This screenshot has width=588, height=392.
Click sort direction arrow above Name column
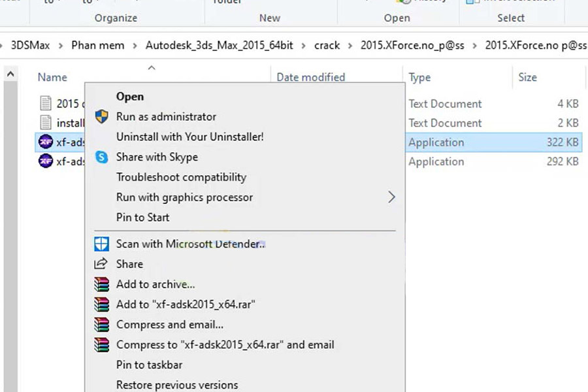[152, 68]
